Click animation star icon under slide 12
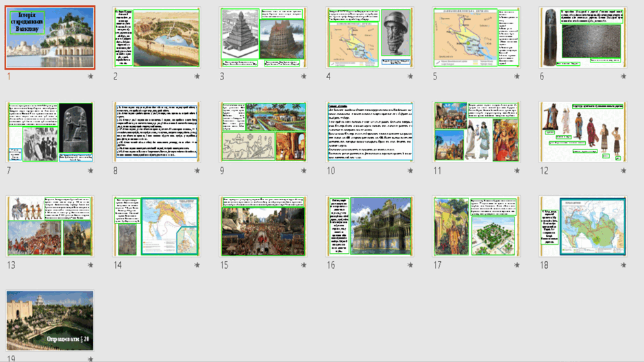Image resolution: width=644 pixels, height=362 pixels. coord(623,171)
